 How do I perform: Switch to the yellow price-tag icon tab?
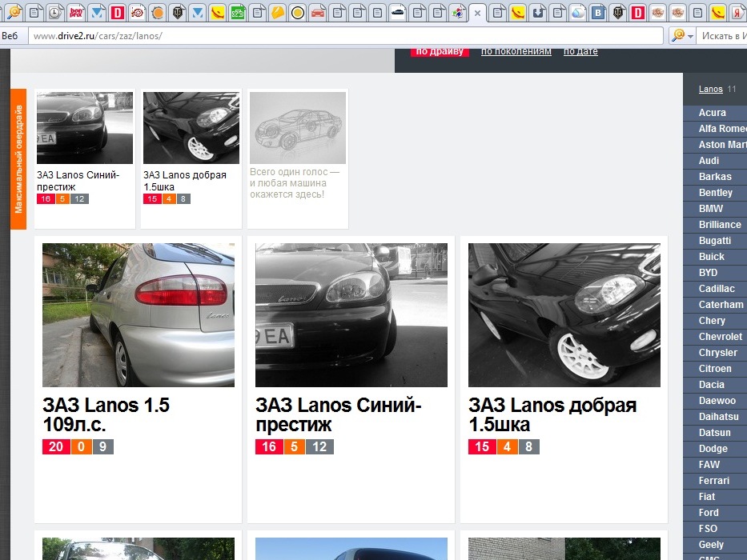278,12
